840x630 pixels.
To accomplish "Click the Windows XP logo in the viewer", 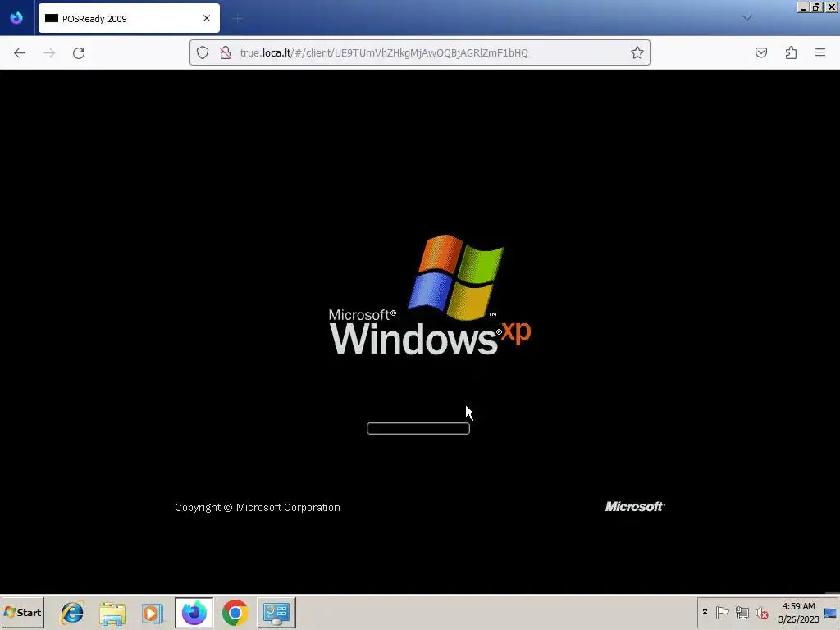I will point(430,295).
